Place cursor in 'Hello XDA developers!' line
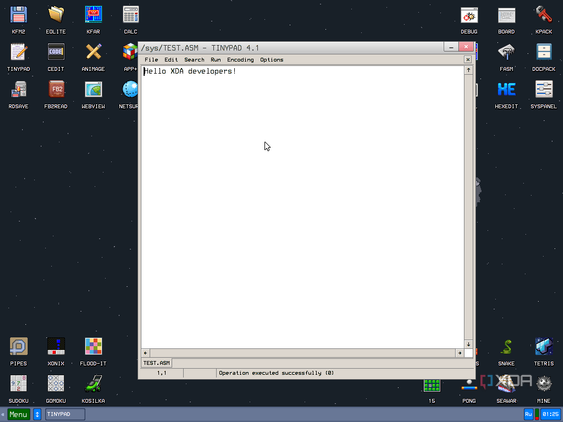Screen dimensions: 563x422 [x=190, y=71]
